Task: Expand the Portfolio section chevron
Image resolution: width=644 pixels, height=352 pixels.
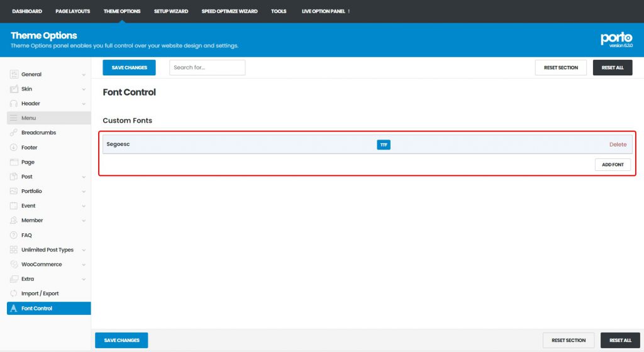Action: pyautogui.click(x=84, y=192)
